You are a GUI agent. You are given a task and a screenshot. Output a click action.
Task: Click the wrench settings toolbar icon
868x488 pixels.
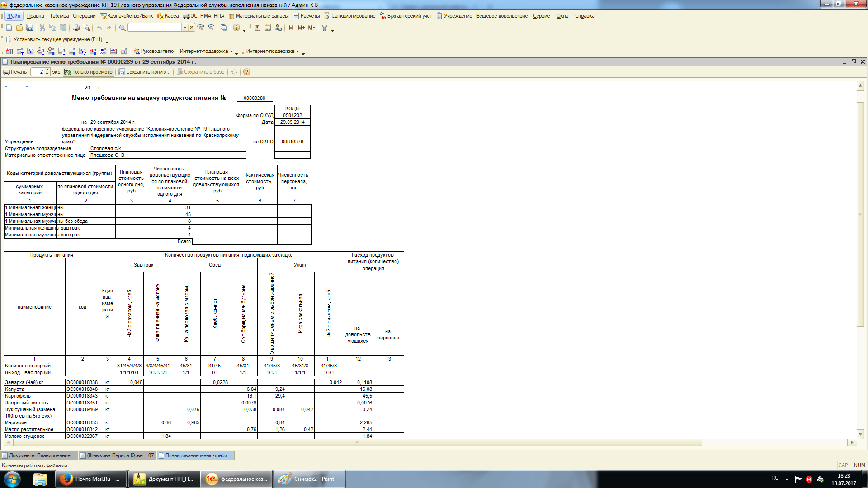tap(324, 28)
